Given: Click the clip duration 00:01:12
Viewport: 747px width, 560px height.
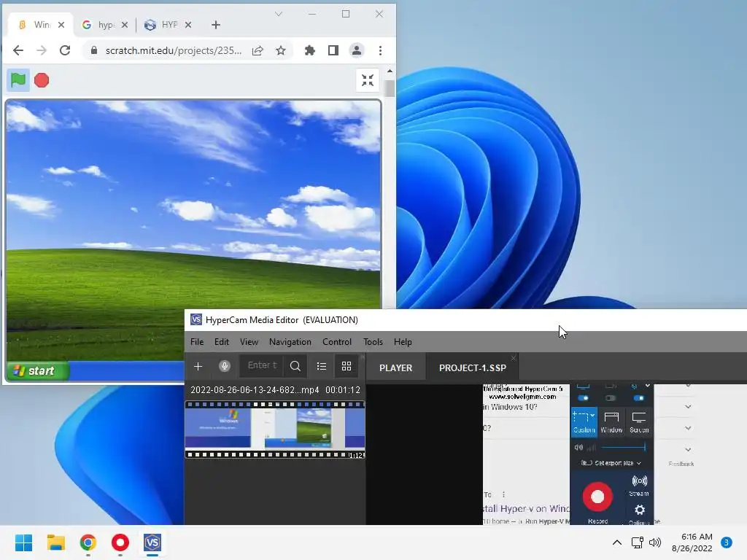Looking at the screenshot, I should pos(343,390).
